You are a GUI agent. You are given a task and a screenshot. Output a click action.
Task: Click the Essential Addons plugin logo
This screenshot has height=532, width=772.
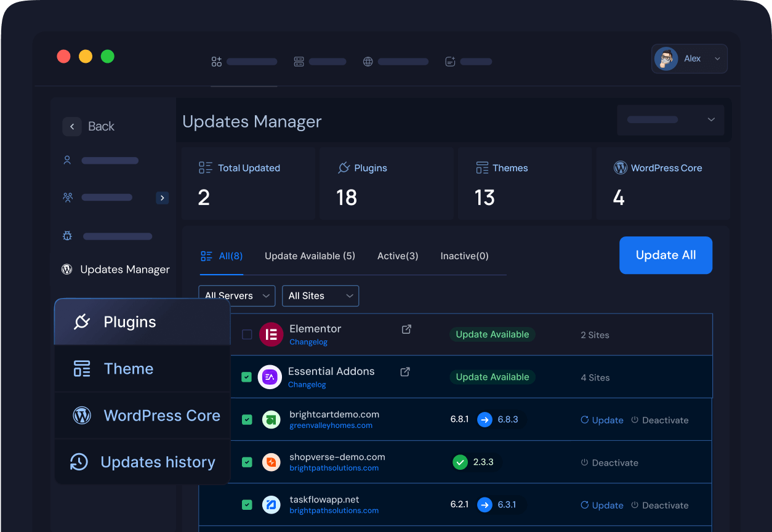click(x=270, y=377)
